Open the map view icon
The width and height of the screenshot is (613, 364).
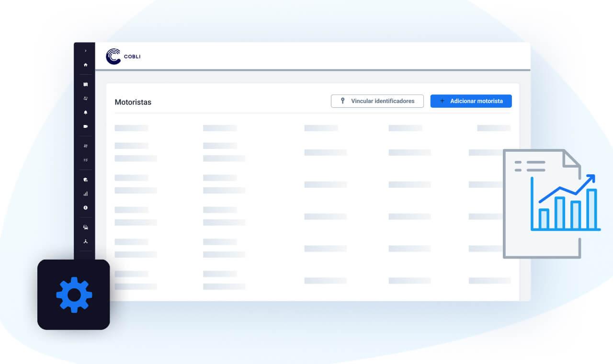tap(86, 84)
